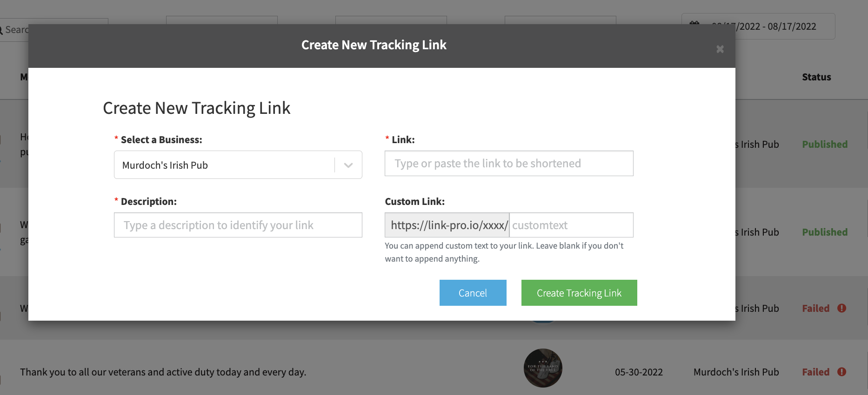This screenshot has height=395, width=868.
Task: Click the https://link-pro.io/xxxx/ prefix box
Action: [x=447, y=225]
